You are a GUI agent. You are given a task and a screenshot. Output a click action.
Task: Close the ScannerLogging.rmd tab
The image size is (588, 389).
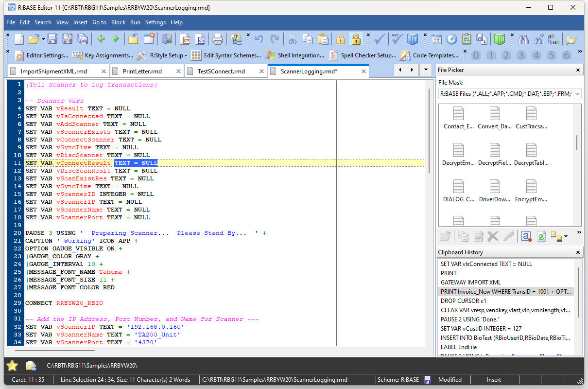click(363, 71)
